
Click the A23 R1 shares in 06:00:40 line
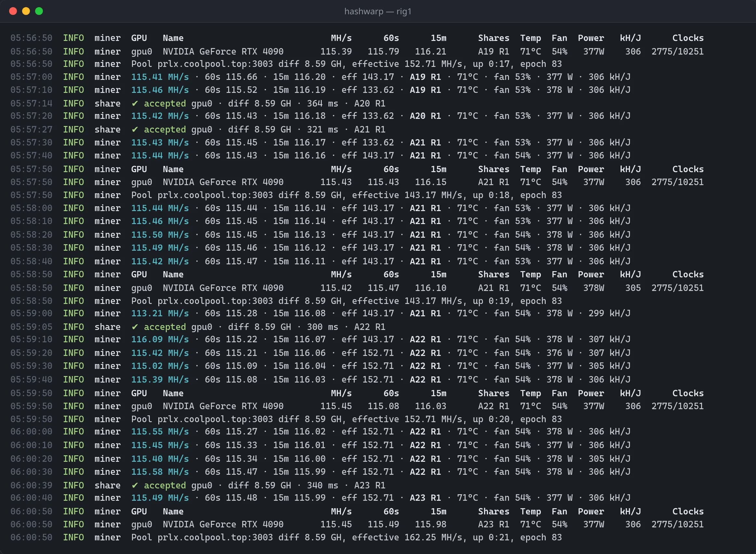tap(425, 498)
